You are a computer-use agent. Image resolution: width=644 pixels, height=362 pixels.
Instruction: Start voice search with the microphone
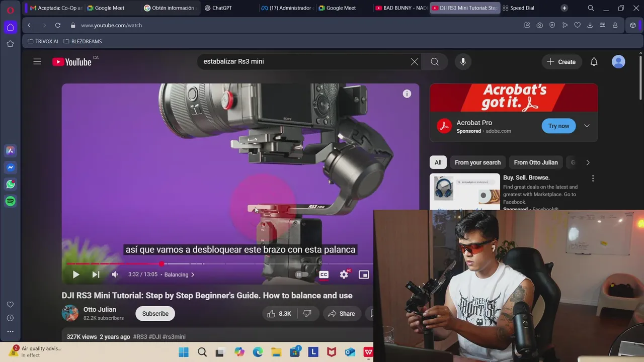pos(463,62)
